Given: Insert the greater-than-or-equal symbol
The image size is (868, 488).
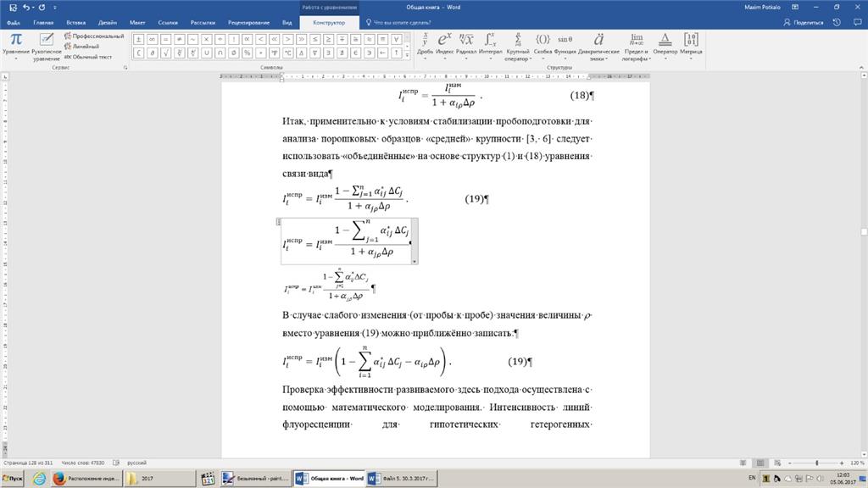Looking at the screenshot, I should (x=328, y=39).
